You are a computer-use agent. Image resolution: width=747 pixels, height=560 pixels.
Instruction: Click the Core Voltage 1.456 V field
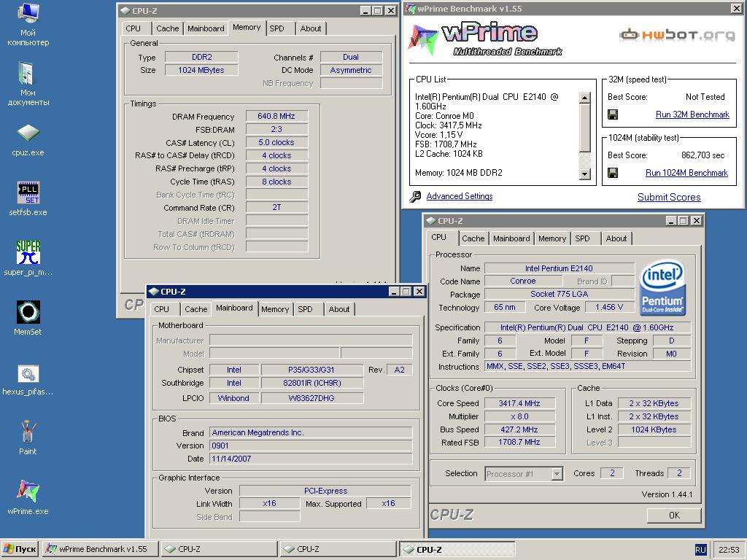[x=609, y=307]
